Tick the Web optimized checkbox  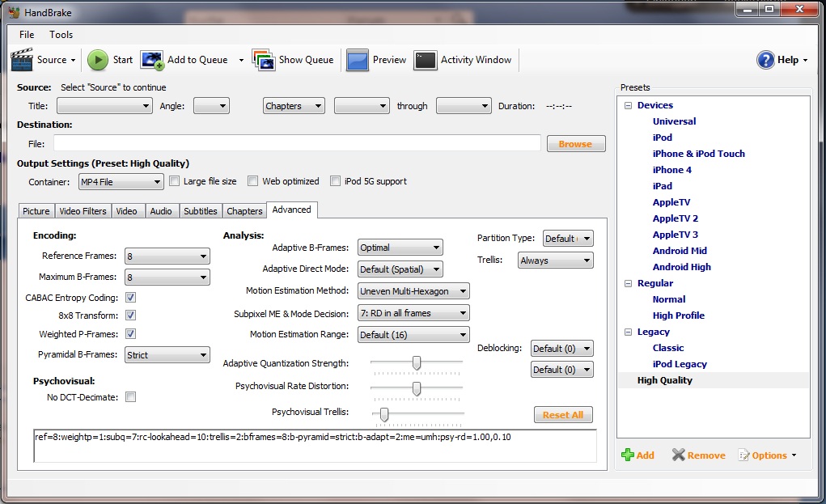tap(253, 181)
